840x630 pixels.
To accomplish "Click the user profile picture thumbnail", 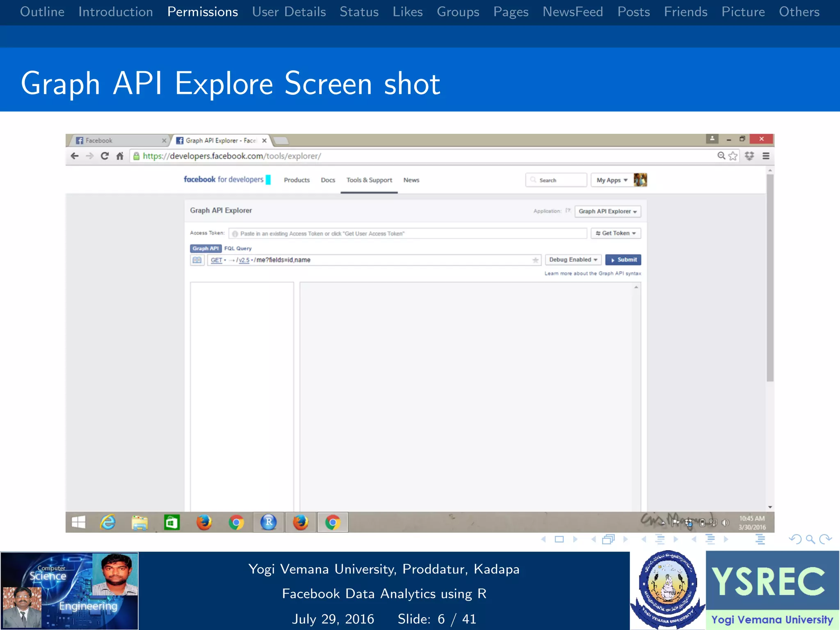I will tap(640, 180).
